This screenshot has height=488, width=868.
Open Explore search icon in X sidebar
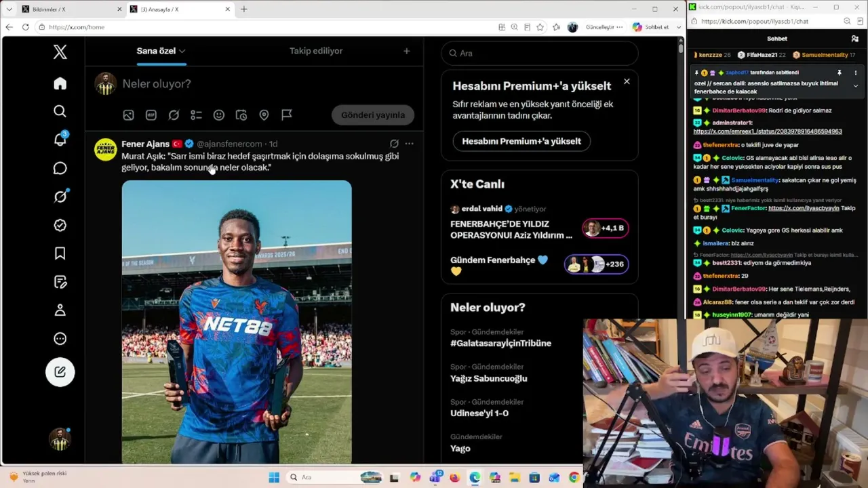pyautogui.click(x=60, y=111)
